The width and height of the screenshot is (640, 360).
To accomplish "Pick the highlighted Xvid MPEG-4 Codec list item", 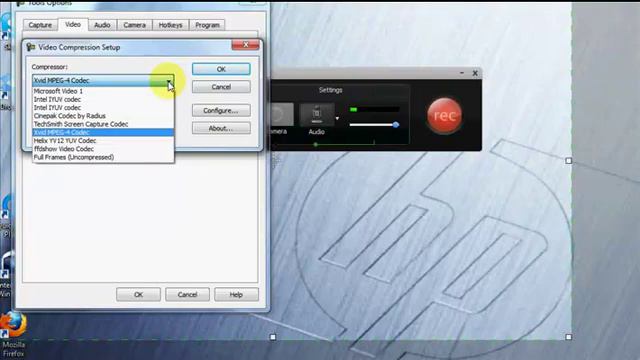I will pyautogui.click(x=103, y=132).
